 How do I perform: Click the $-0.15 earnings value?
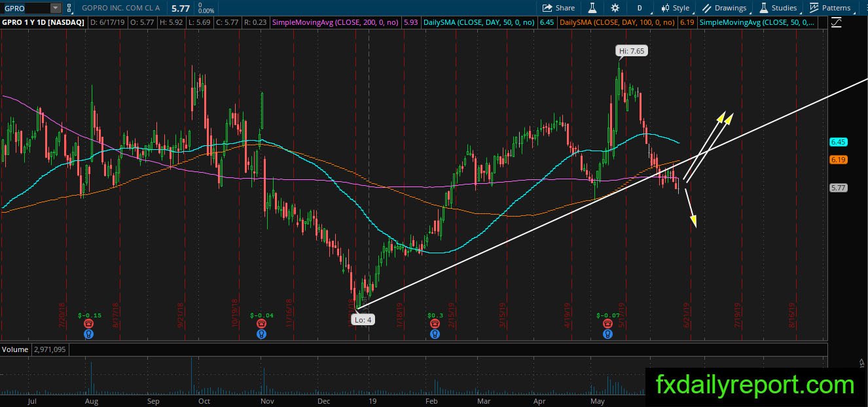click(88, 315)
